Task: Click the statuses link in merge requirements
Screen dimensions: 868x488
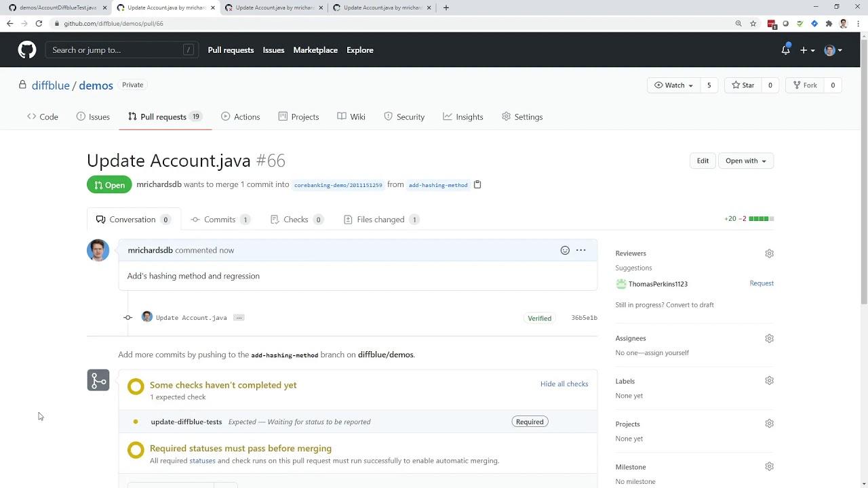Action: [x=202, y=461]
